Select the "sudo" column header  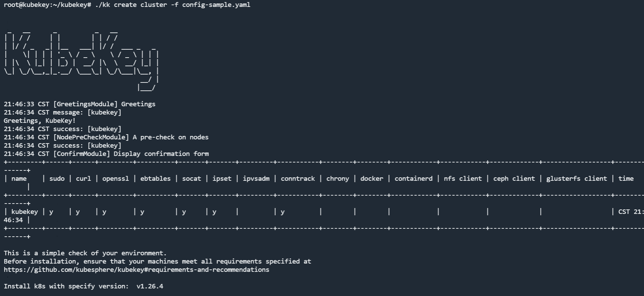click(x=57, y=179)
